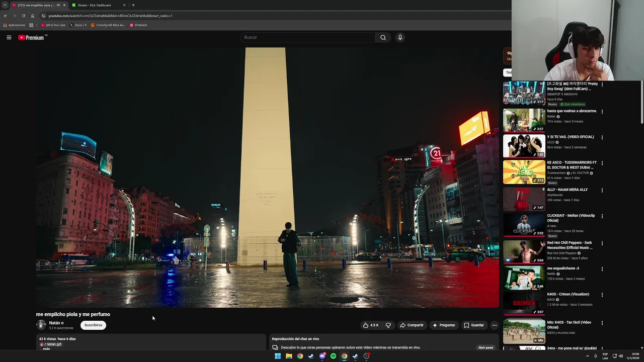
Task: Show hidden system tray icons
Action: point(587,356)
